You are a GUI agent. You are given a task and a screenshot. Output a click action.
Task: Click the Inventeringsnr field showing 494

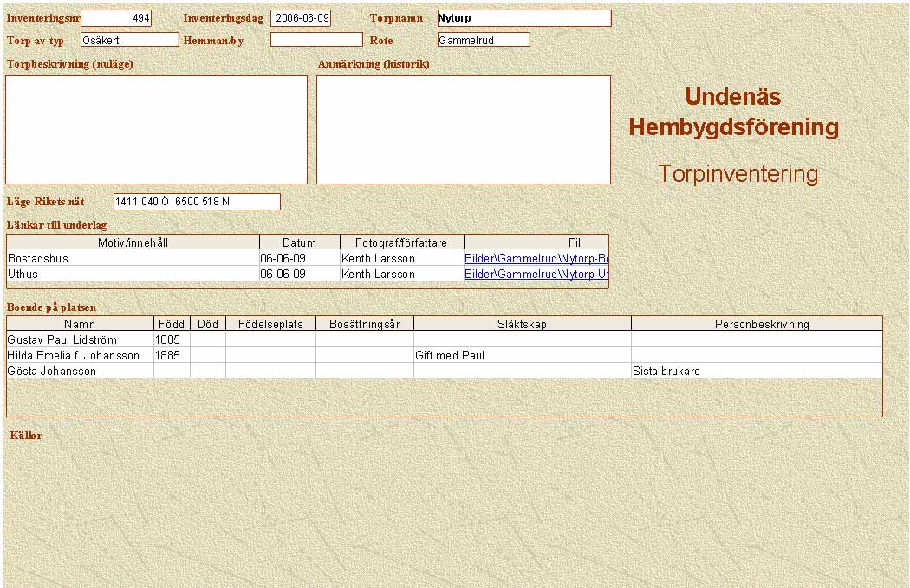coord(116,18)
